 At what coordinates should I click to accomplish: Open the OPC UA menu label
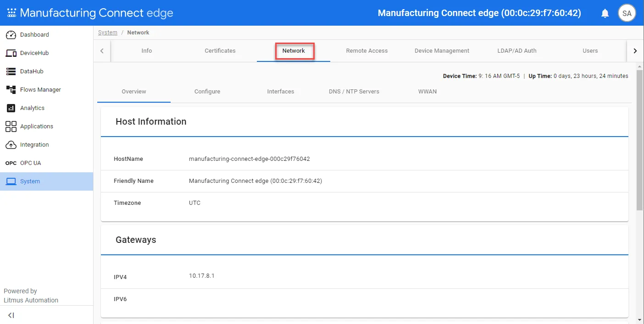31,163
